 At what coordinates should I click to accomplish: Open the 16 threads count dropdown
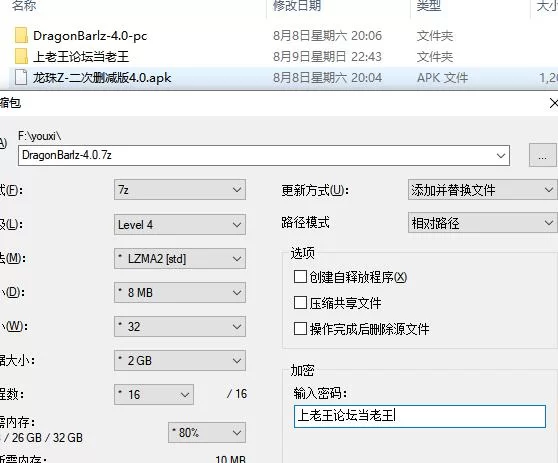[x=154, y=394]
